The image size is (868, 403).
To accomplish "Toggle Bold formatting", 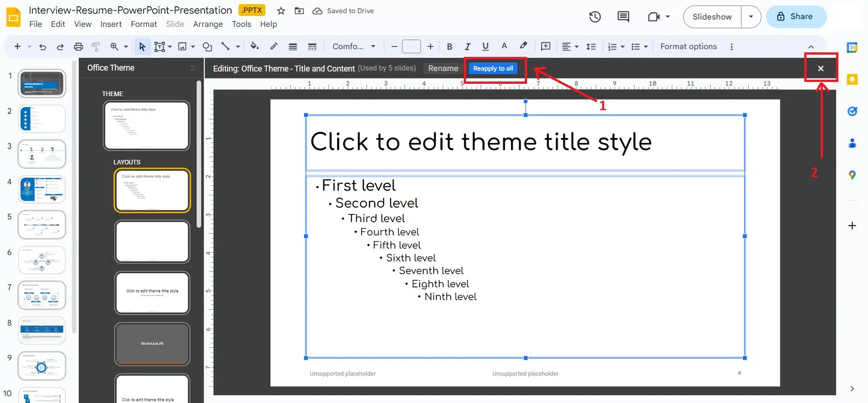I will (449, 46).
